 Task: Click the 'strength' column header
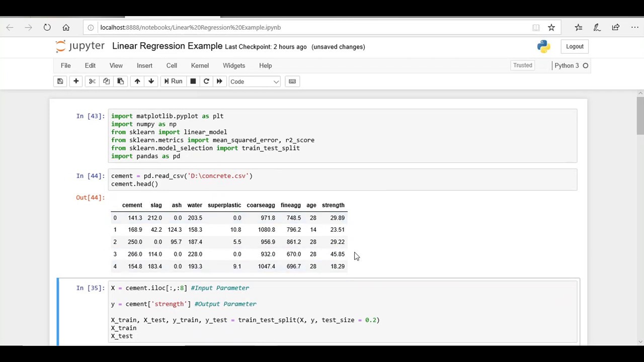[x=333, y=205]
